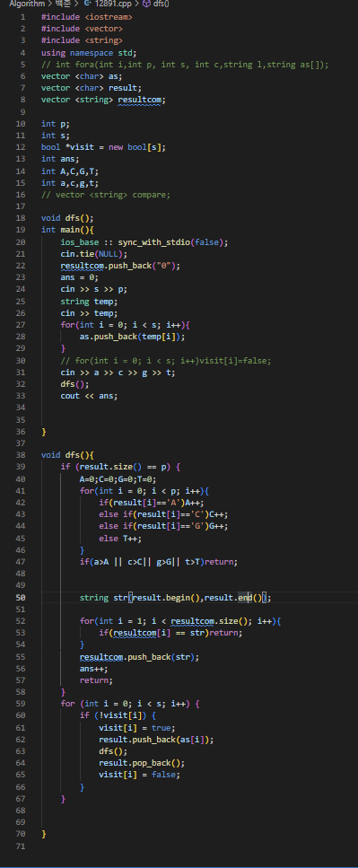Screen dimensions: 358x868
Task: Click line number 50 in the gutter
Action: click(x=21, y=597)
